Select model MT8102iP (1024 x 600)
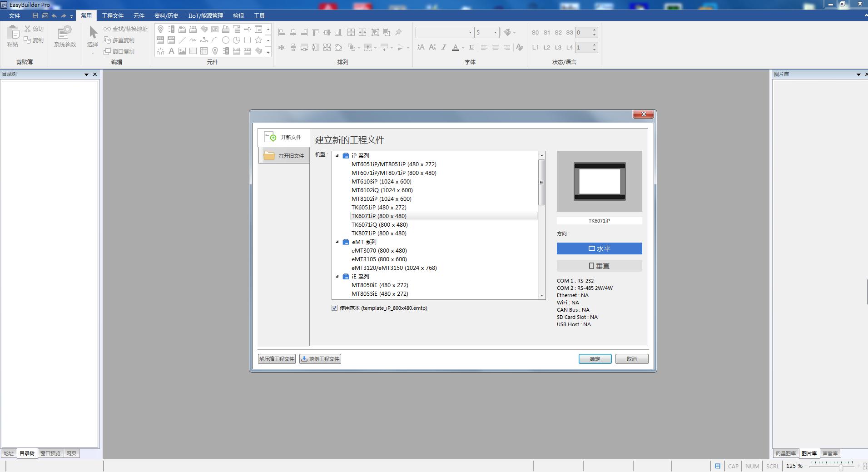This screenshot has height=472, width=868. [382, 199]
